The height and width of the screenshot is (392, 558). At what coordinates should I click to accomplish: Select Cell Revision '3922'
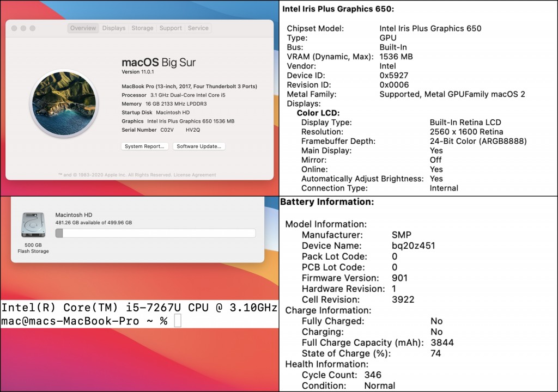pyautogui.click(x=403, y=299)
